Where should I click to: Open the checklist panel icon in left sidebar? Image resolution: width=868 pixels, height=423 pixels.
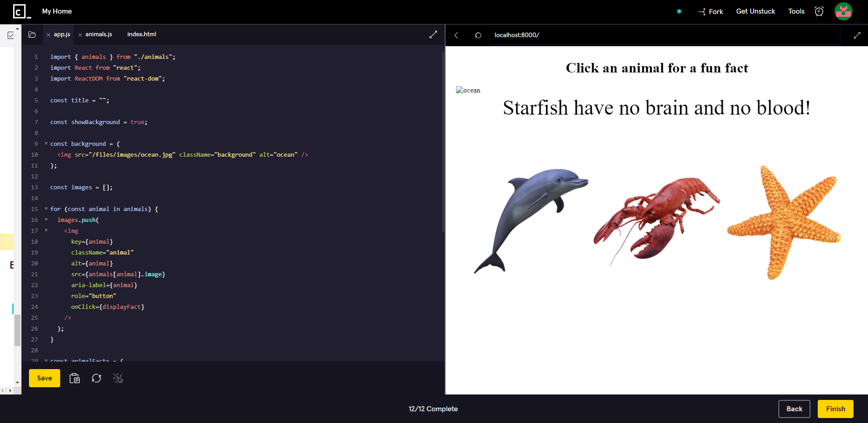pyautogui.click(x=10, y=34)
